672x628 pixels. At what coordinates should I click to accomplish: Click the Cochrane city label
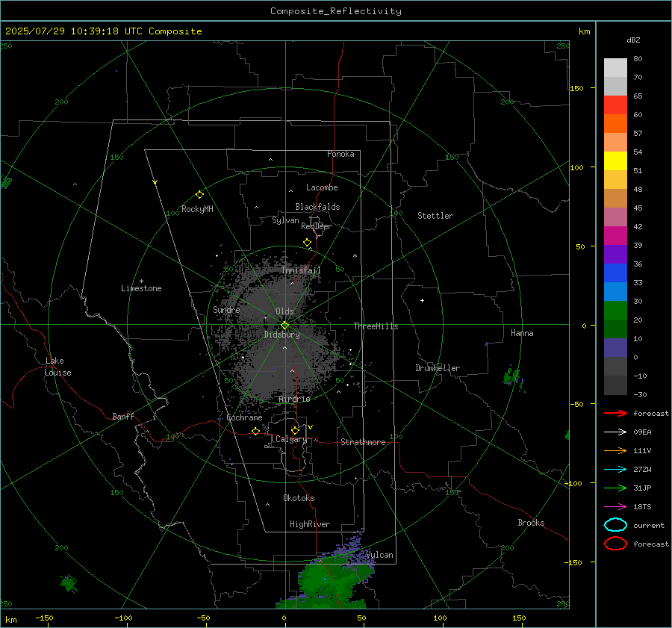click(x=244, y=417)
